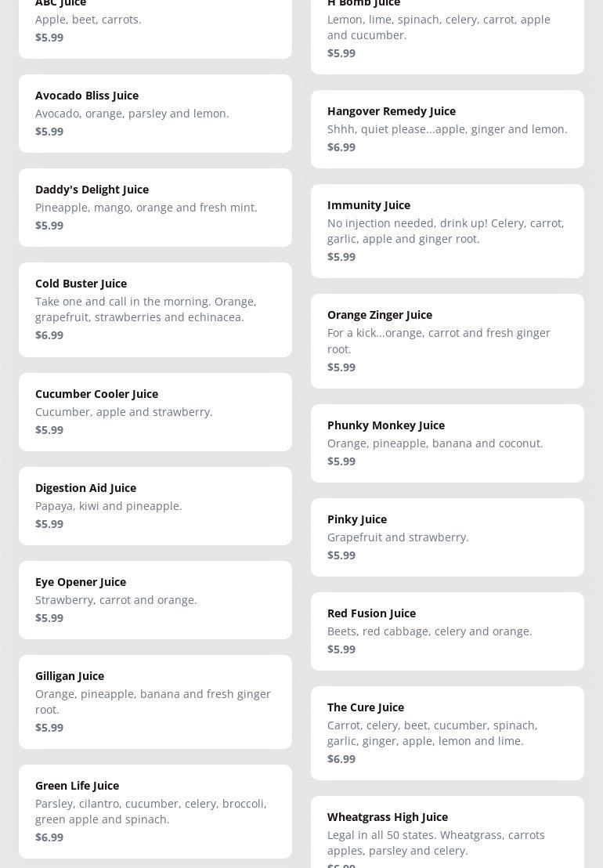Select the Eye Opener Juice card
The height and width of the screenshot is (868, 603).
(x=155, y=600)
